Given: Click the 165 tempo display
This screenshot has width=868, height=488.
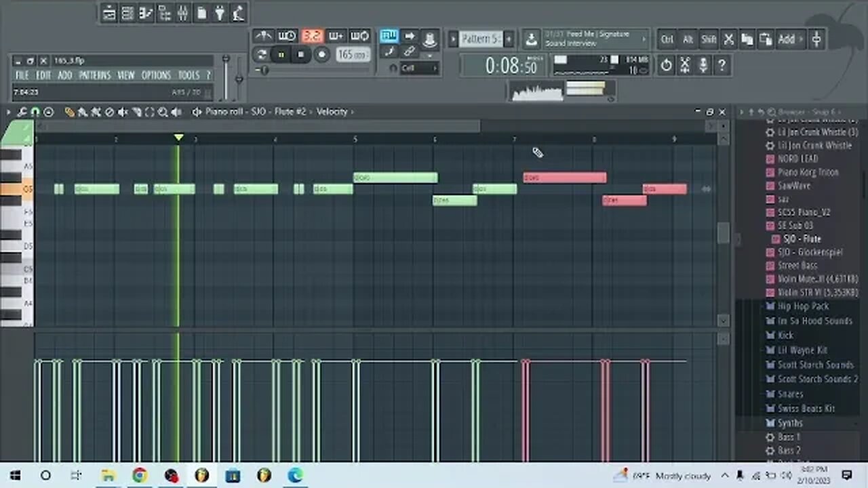Looking at the screenshot, I should click(353, 54).
